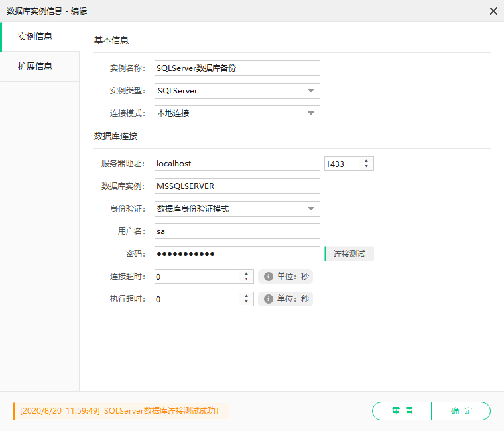This screenshot has height=431, width=504.
Task: Expand the 连接模式 本地连接 dropdown
Action: tap(237, 113)
